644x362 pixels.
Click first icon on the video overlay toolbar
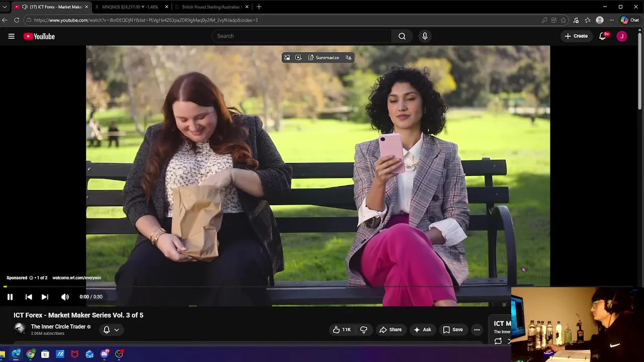pyautogui.click(x=287, y=58)
